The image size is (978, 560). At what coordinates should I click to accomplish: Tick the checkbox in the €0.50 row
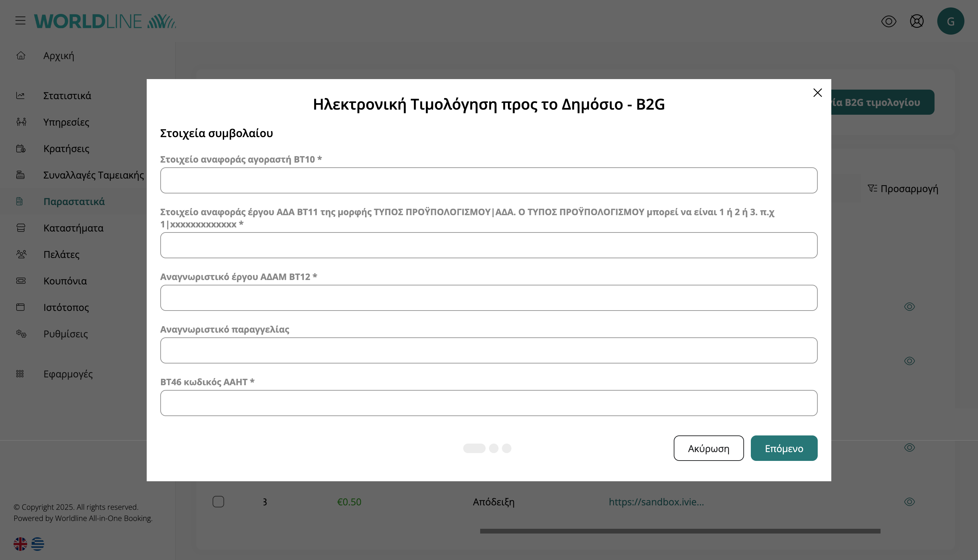click(x=218, y=502)
